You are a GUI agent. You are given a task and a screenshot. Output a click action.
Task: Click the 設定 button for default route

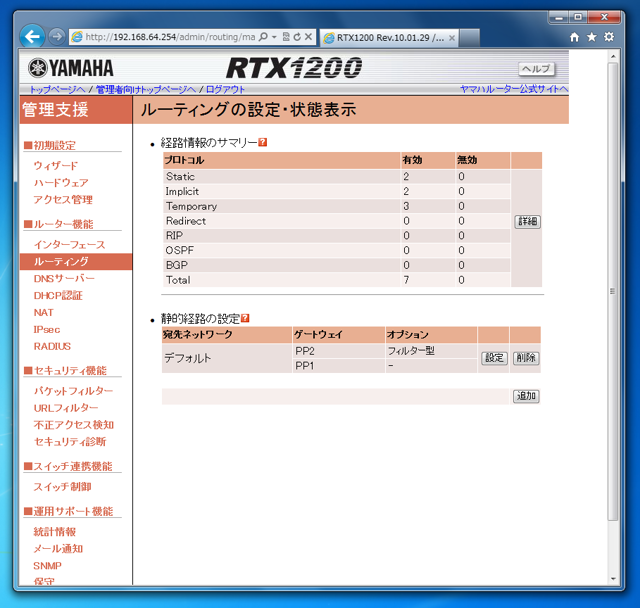494,358
